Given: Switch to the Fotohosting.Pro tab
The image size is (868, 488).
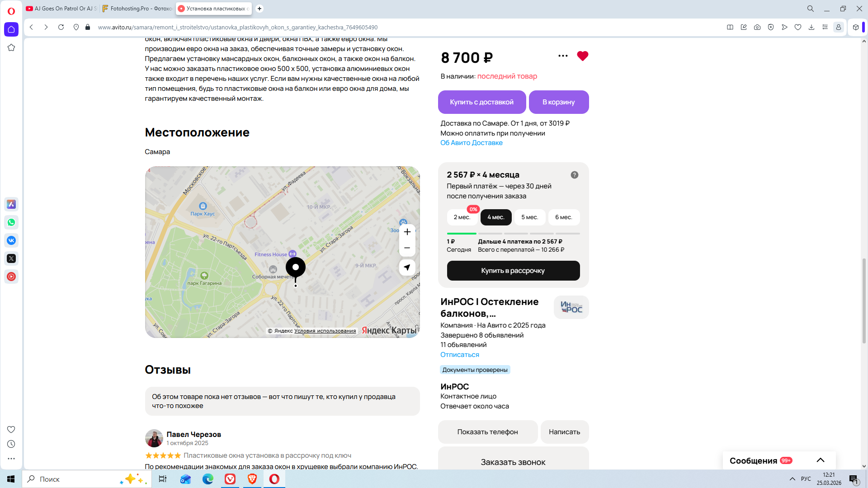Looking at the screenshot, I should click(x=137, y=9).
